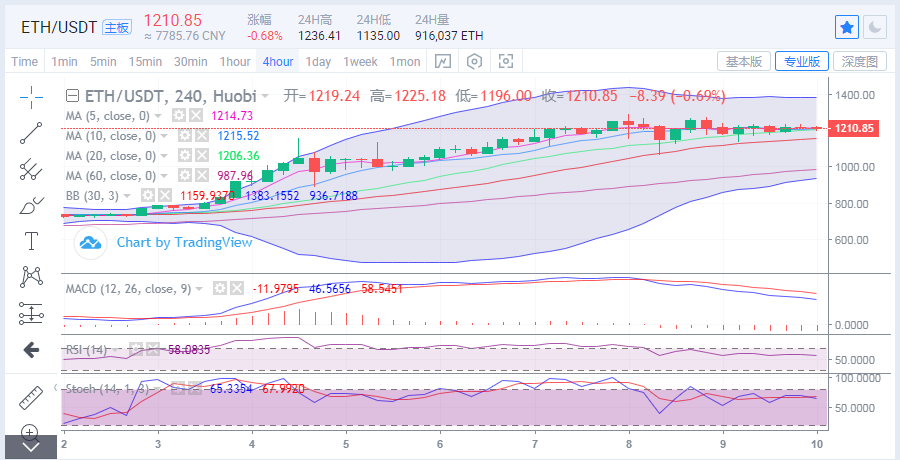Select the 1week interval
This screenshot has height=460, width=900.
pyautogui.click(x=360, y=61)
